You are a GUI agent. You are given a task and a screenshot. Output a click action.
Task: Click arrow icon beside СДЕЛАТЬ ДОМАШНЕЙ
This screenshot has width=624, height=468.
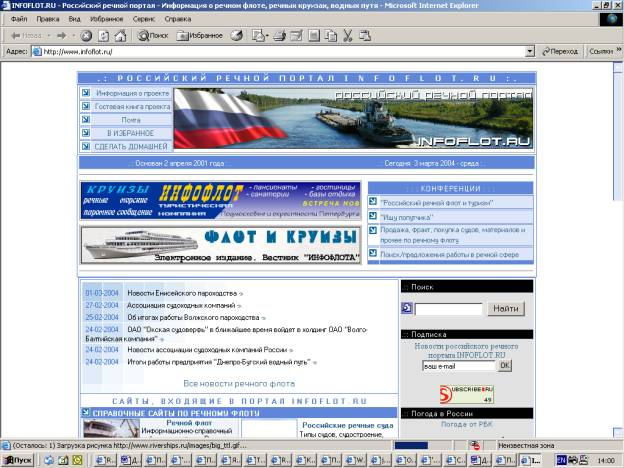86,146
